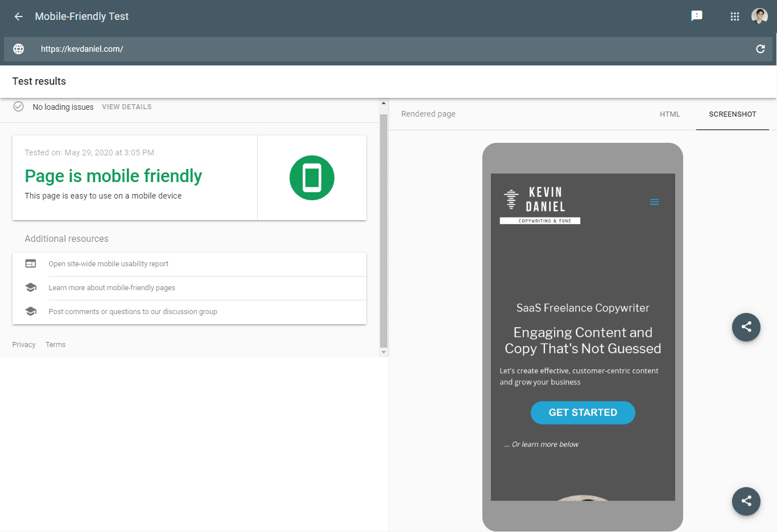This screenshot has height=532, width=777.
Task: Switch to the HTML tab
Action: click(x=669, y=114)
